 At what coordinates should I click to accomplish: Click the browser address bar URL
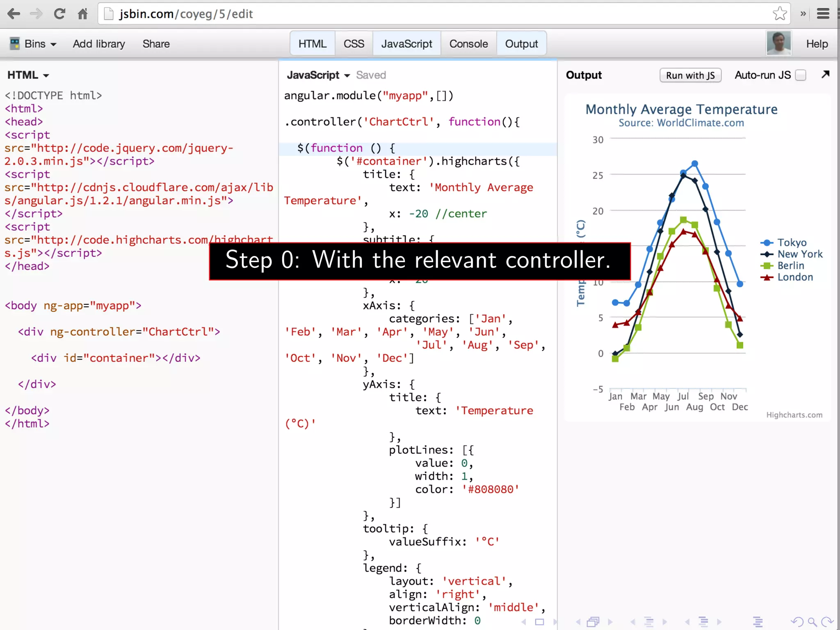point(186,14)
